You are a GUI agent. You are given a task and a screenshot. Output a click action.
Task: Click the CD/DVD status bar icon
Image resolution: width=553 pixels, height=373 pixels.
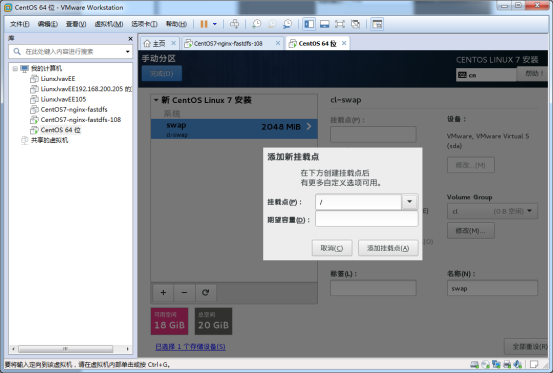pyautogui.click(x=485, y=364)
